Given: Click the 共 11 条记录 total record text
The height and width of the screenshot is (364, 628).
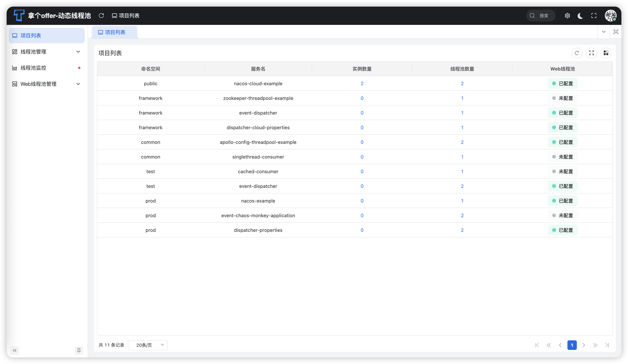Looking at the screenshot, I should click(111, 345).
